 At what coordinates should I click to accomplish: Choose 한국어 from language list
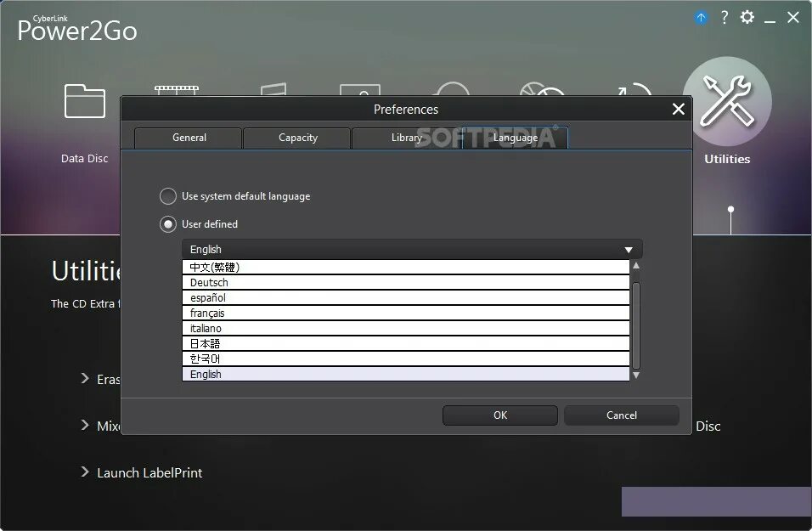click(x=405, y=359)
